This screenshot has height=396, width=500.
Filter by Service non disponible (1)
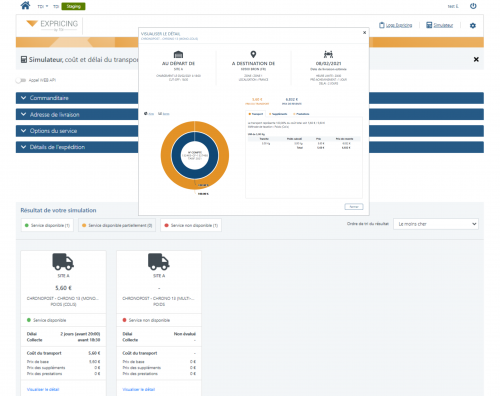tap(191, 225)
